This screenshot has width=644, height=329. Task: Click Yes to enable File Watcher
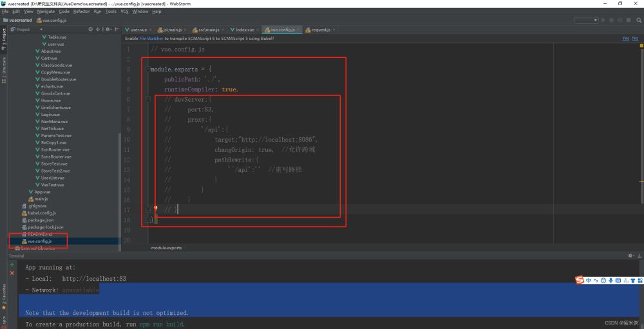[625, 38]
